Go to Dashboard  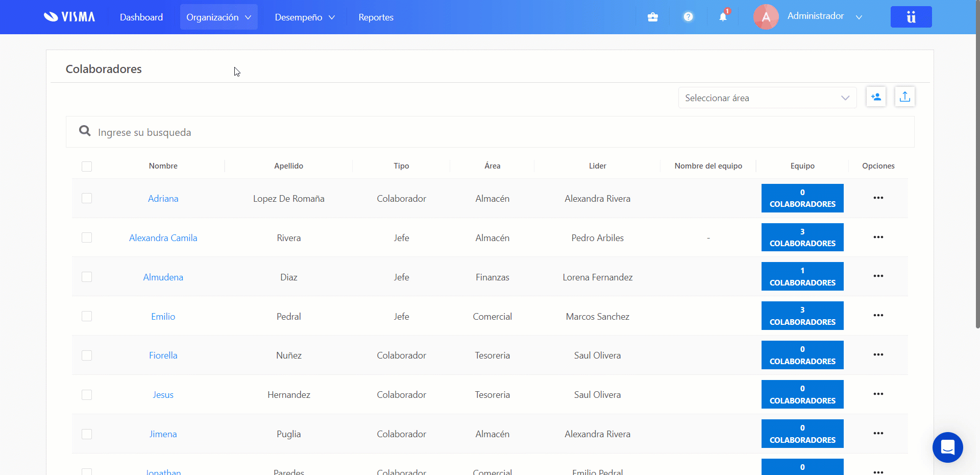pos(141,17)
